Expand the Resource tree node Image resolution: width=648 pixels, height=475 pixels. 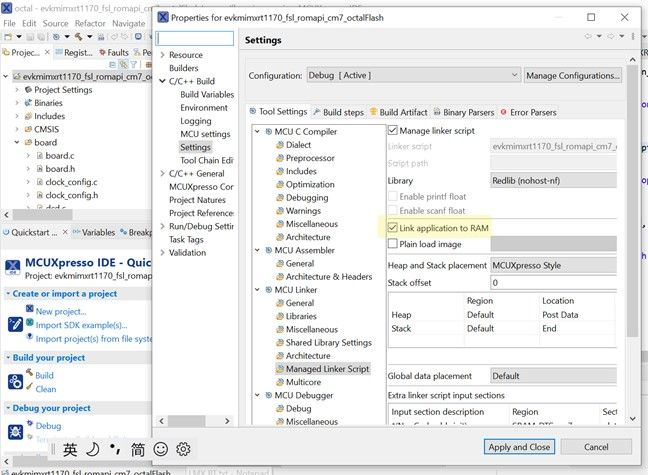[x=162, y=55]
